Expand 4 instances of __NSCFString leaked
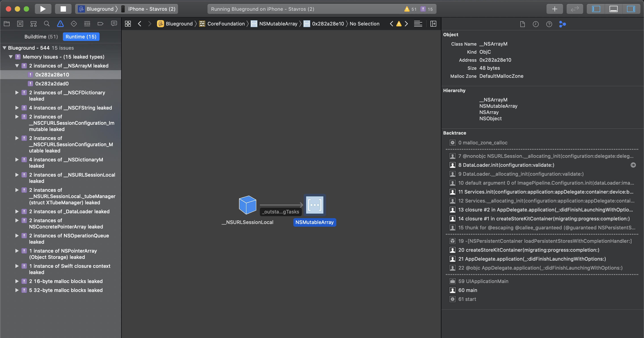This screenshot has height=338, width=644. click(17, 108)
